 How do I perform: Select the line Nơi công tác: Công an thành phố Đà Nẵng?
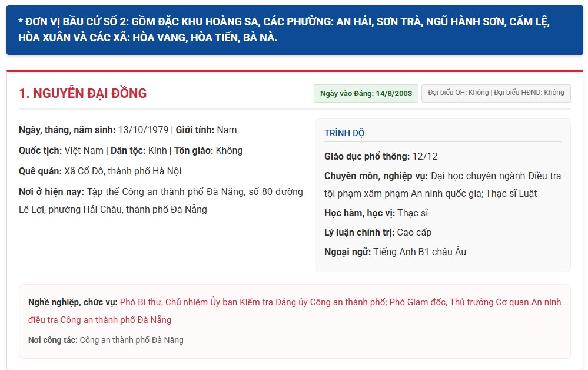pyautogui.click(x=106, y=341)
